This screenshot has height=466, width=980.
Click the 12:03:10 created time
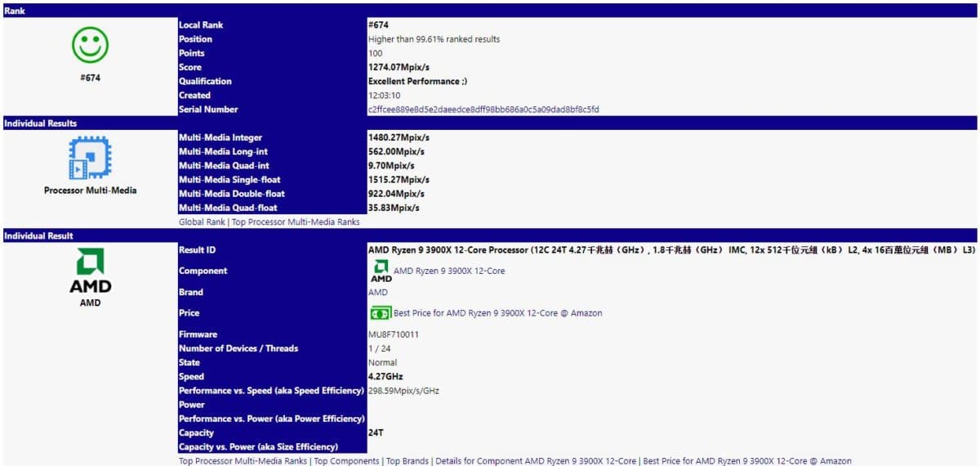coord(382,96)
